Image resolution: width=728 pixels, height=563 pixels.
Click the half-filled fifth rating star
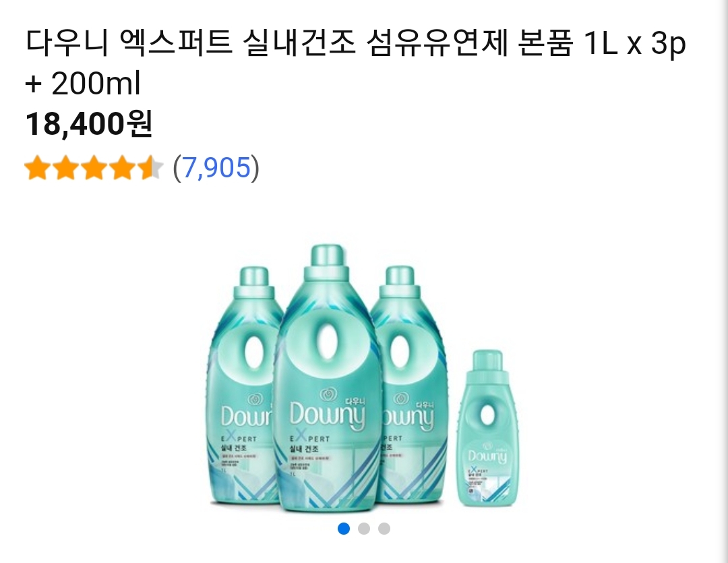(149, 168)
